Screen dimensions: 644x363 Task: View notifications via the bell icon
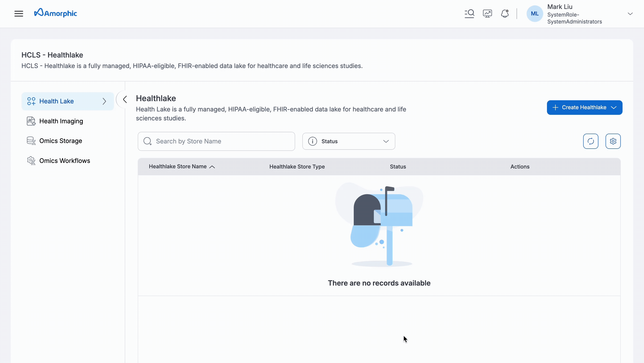click(505, 13)
